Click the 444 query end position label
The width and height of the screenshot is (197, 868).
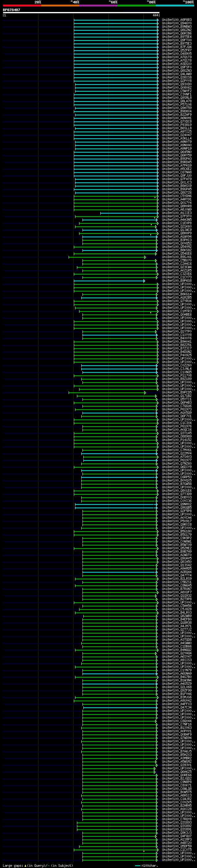click(155, 15)
